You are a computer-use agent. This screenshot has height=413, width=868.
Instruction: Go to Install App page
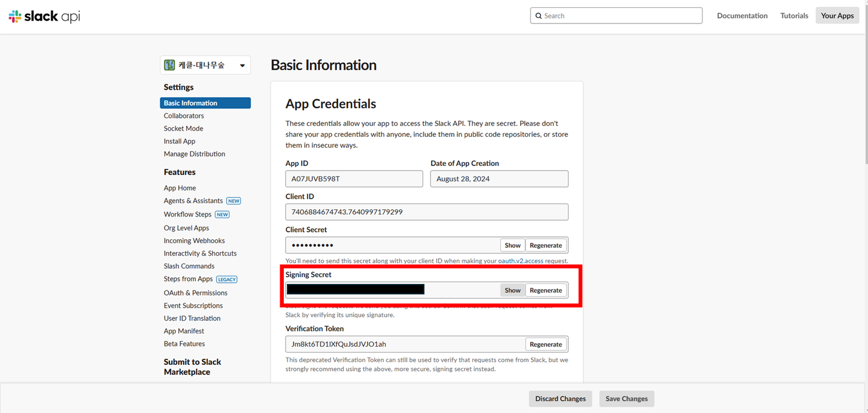click(x=180, y=141)
